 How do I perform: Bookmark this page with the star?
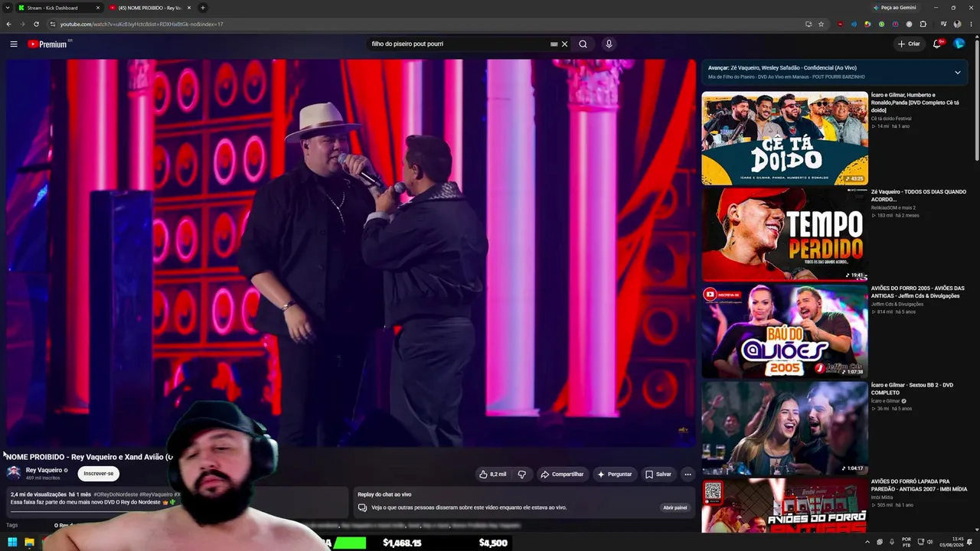point(821,24)
